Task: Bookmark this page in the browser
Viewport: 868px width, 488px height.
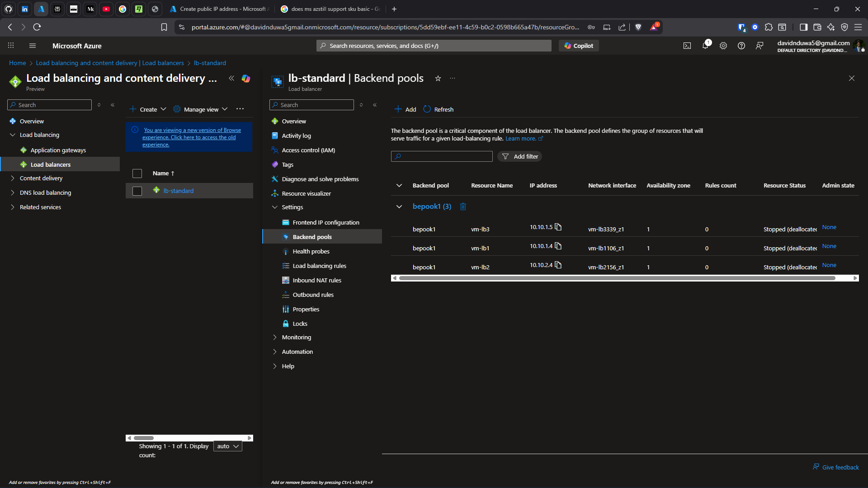Action: click(x=164, y=27)
